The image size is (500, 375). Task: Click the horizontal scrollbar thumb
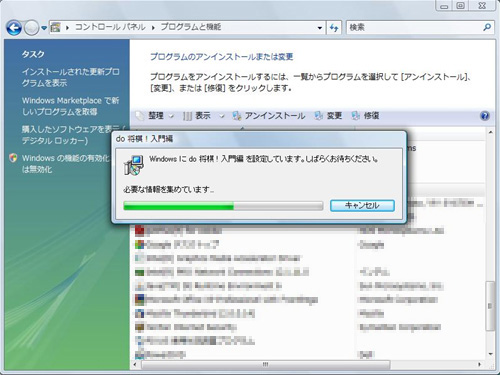point(266,365)
